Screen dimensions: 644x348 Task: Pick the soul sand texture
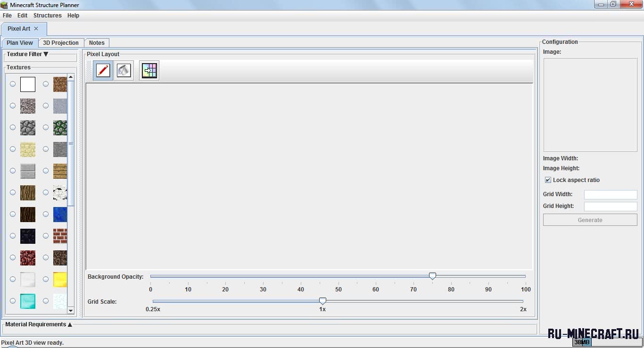pos(60,258)
